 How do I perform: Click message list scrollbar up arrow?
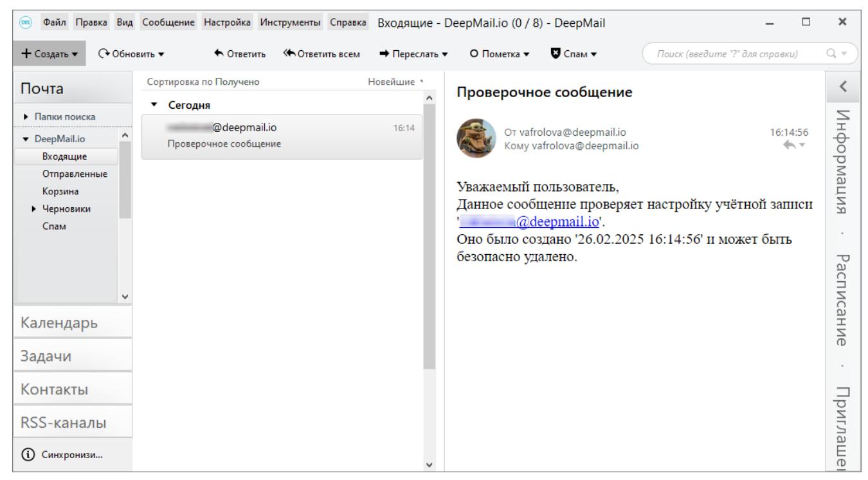429,97
